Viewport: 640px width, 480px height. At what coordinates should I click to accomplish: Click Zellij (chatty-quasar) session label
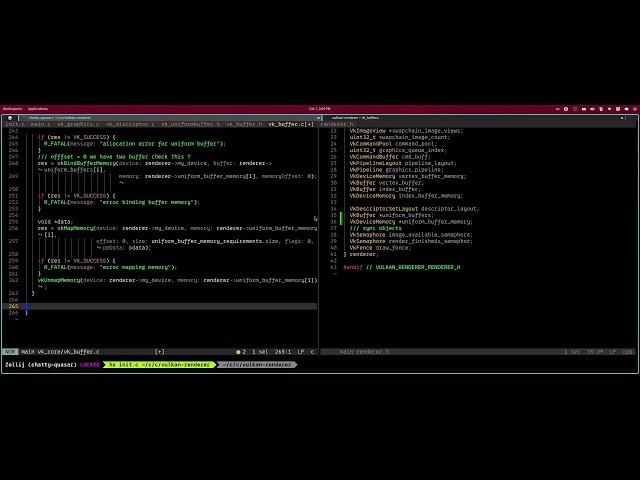coord(40,364)
